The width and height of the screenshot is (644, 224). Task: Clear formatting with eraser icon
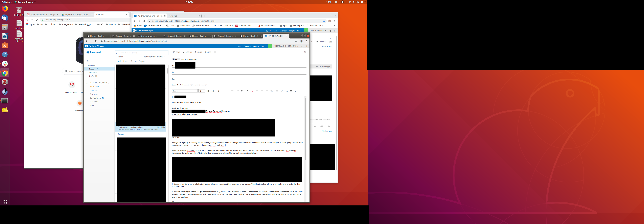pyautogui.click(x=252, y=91)
